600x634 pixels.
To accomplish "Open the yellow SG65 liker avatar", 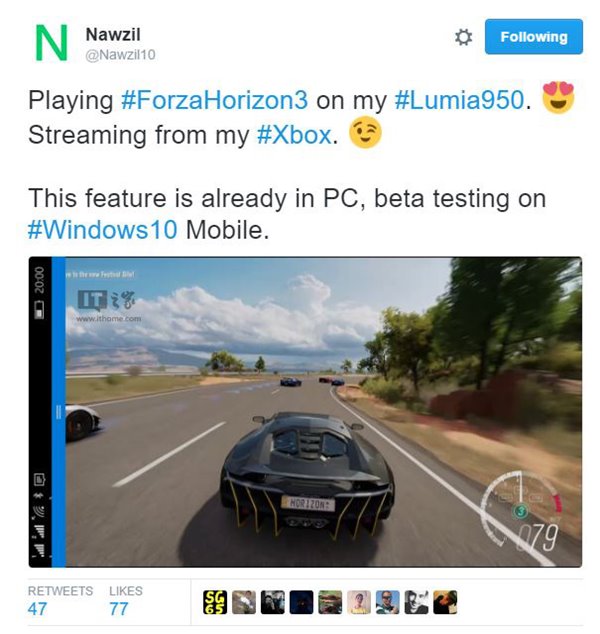I will tap(215, 602).
